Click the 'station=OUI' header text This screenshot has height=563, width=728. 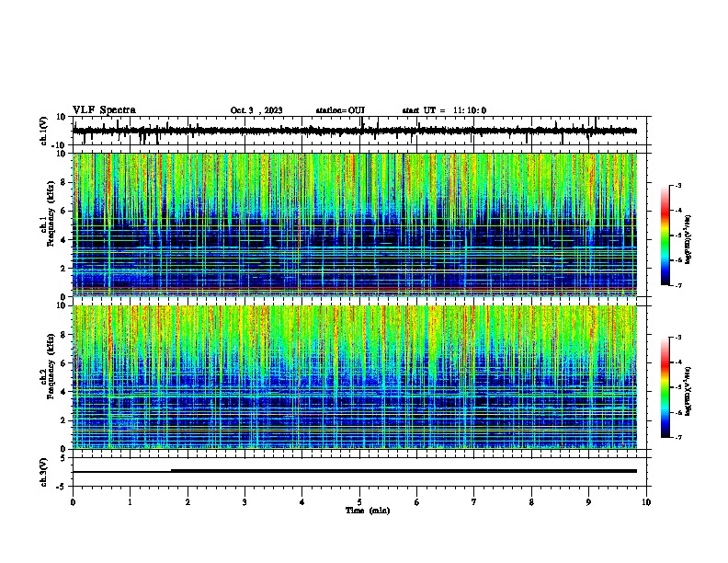340,110
